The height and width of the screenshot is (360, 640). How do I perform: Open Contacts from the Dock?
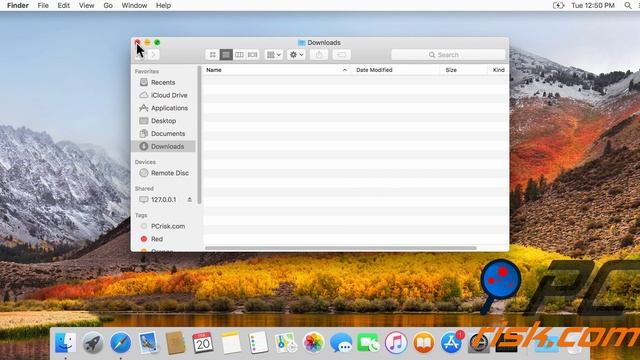pos(176,342)
